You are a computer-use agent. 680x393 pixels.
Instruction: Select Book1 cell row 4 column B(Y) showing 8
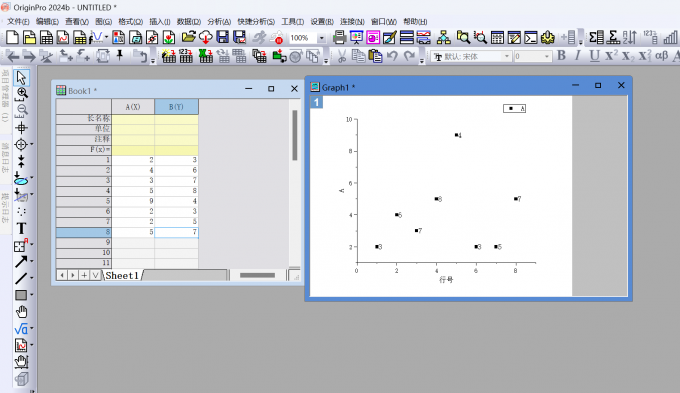177,191
